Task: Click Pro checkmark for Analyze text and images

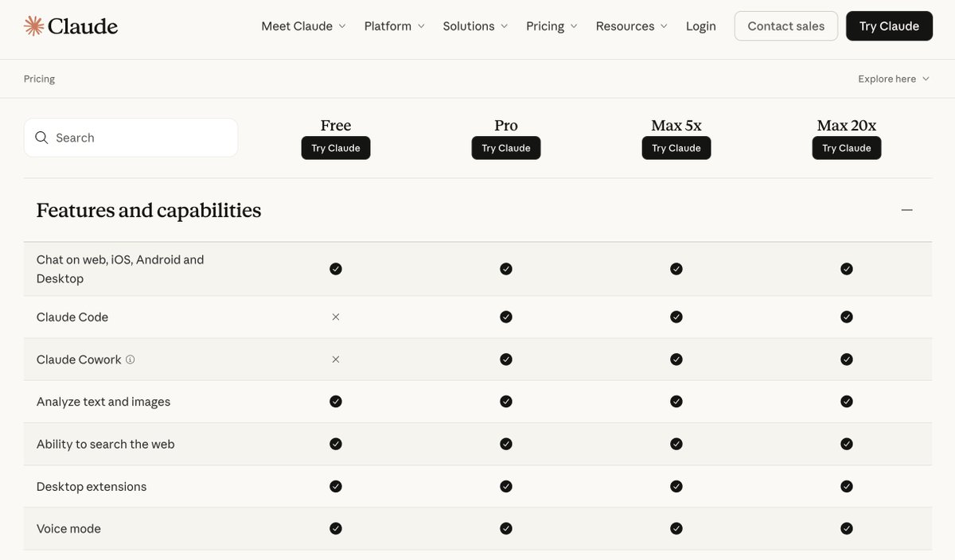Action: (506, 402)
